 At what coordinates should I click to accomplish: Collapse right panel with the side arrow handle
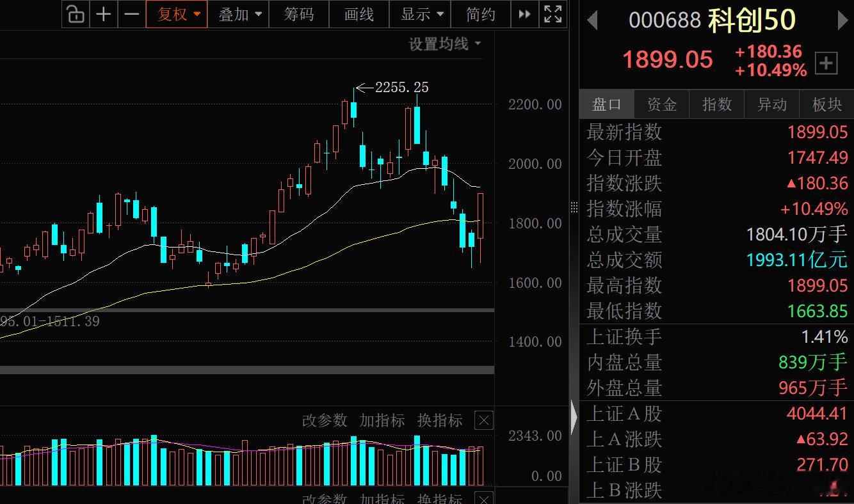(574, 418)
